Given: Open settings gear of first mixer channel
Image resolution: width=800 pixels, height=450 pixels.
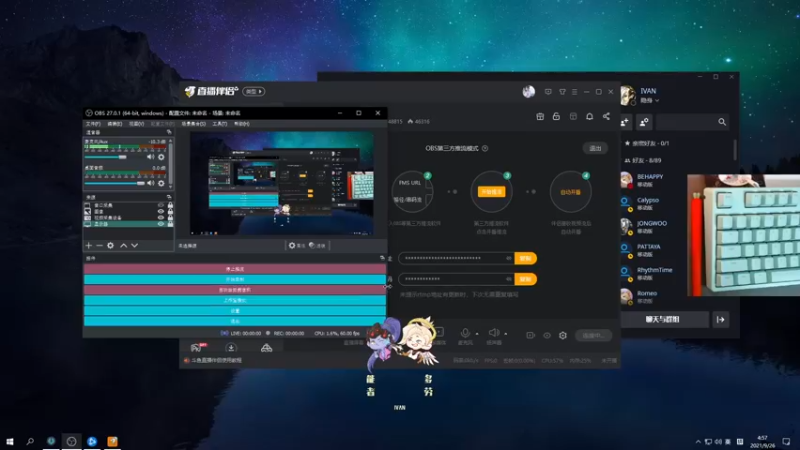Looking at the screenshot, I should click(x=161, y=157).
